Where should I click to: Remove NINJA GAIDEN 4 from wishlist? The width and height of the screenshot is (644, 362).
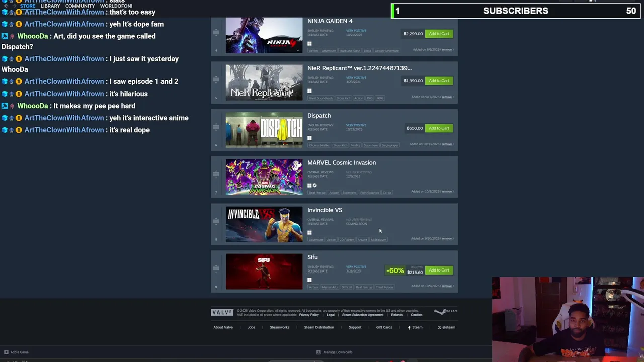pos(447,50)
